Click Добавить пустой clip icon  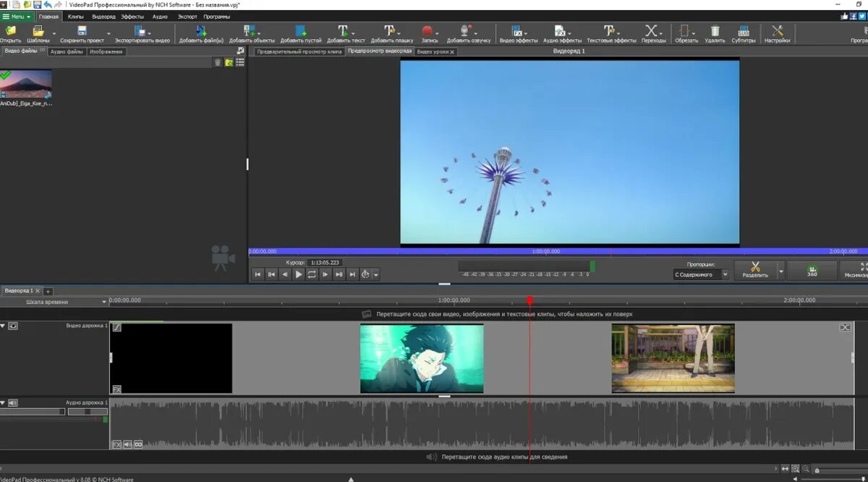(x=301, y=31)
